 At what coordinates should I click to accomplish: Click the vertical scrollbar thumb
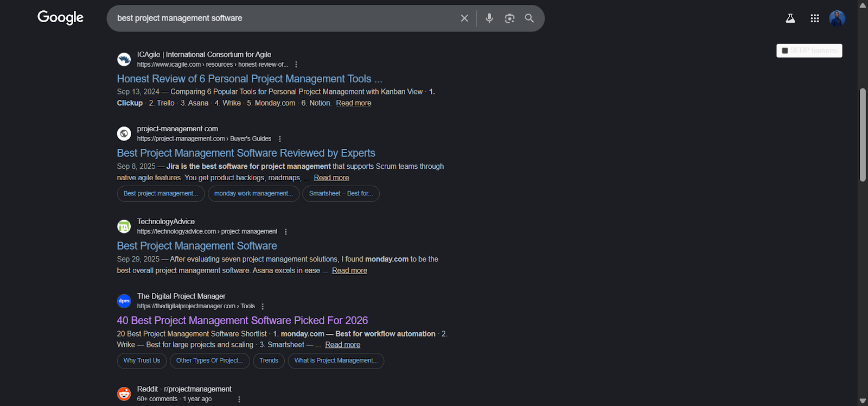pyautogui.click(x=863, y=135)
